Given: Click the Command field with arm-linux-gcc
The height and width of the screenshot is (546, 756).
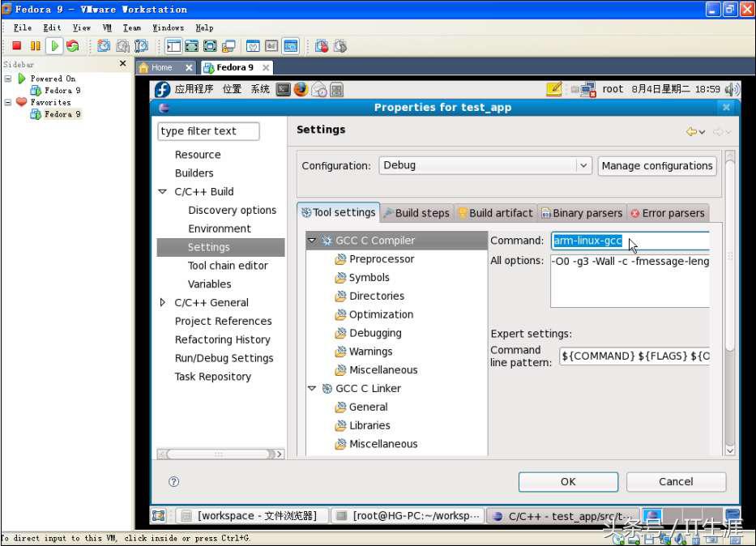Looking at the screenshot, I should 630,241.
